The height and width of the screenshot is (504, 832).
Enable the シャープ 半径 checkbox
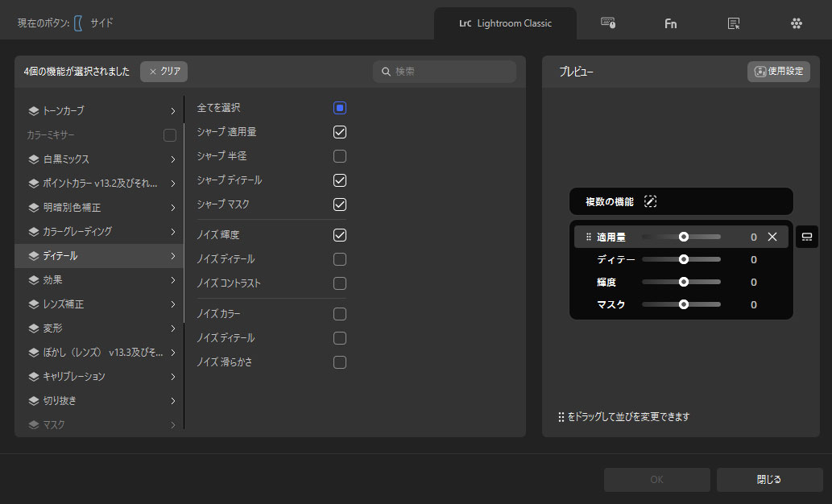tap(340, 156)
